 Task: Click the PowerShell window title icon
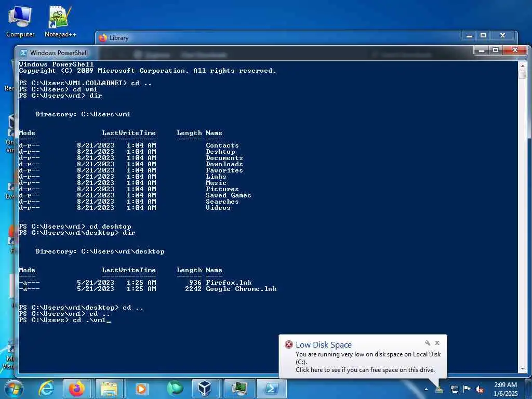pyautogui.click(x=23, y=53)
